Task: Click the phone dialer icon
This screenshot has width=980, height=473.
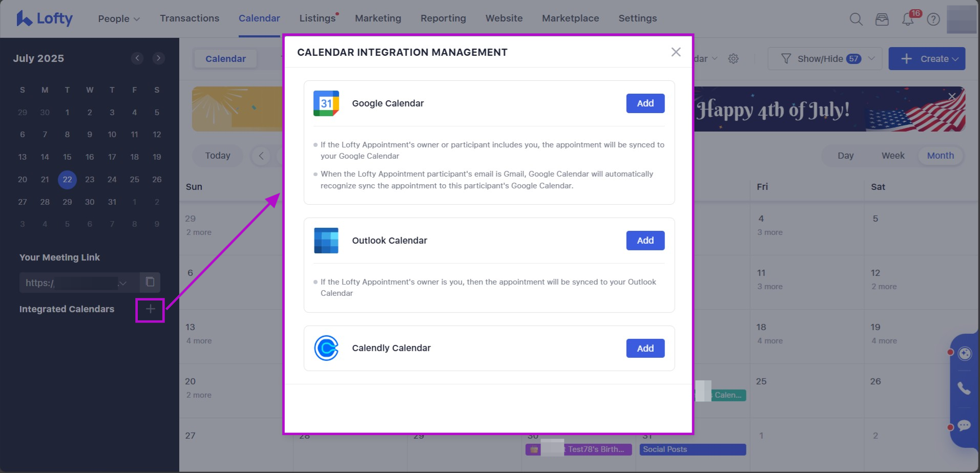Action: (x=964, y=389)
